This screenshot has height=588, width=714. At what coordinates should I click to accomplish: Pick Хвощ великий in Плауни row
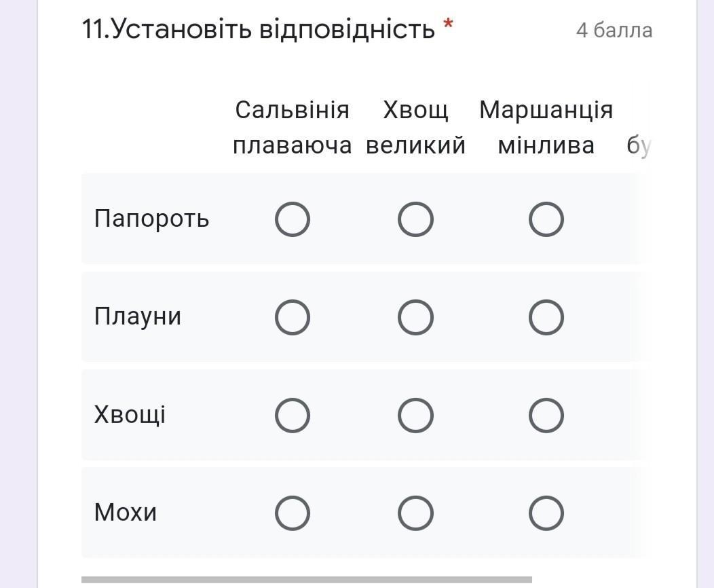pos(415,317)
